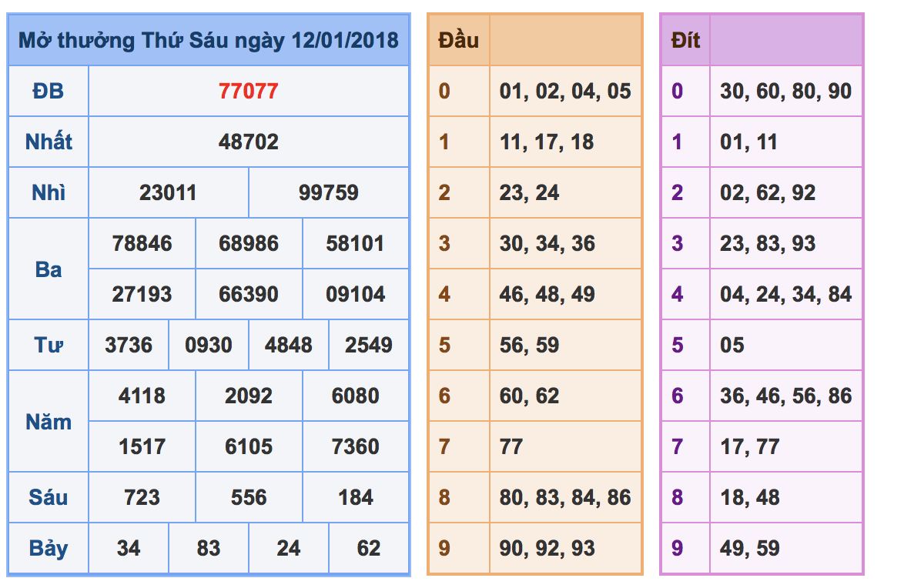
Task: Click the date header Thứ Sáu 12/01/2018
Action: click(x=208, y=40)
